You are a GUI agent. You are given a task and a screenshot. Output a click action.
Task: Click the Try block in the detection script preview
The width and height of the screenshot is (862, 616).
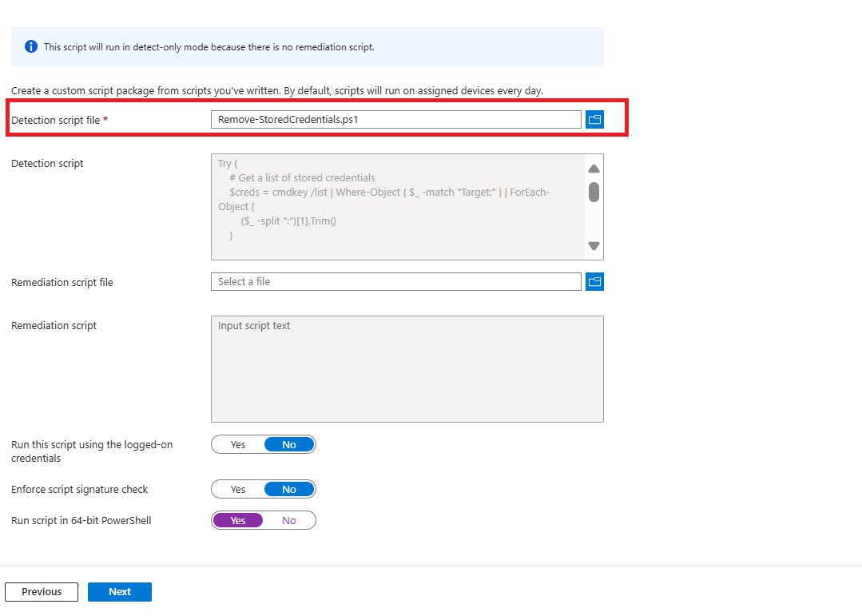tap(225, 162)
